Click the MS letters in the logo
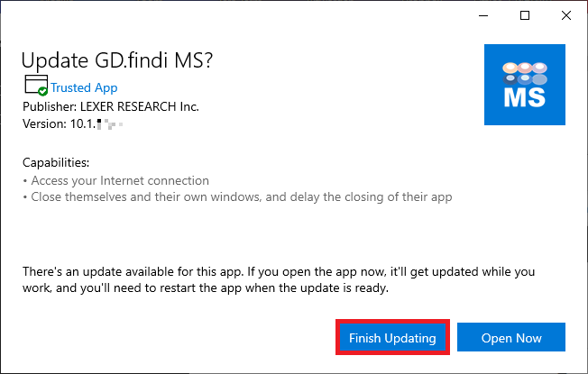 (524, 97)
